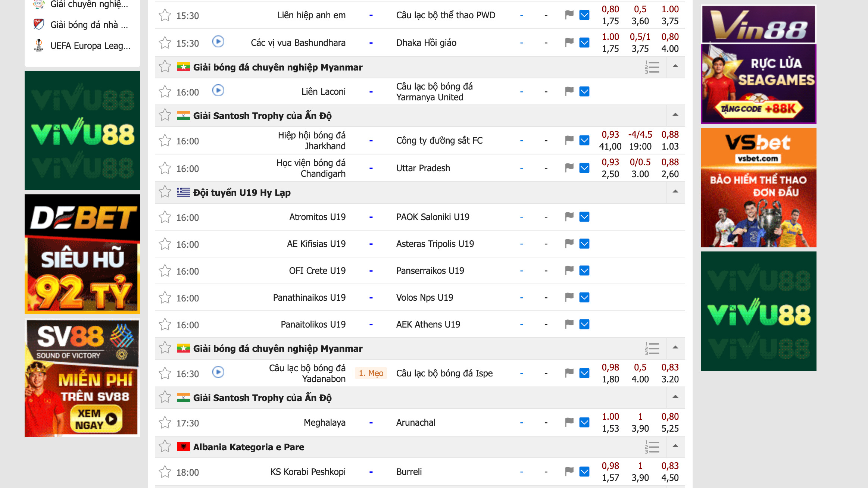
Task: Open standings list icon for Albania Kategoria e Pare
Action: pyautogui.click(x=652, y=447)
